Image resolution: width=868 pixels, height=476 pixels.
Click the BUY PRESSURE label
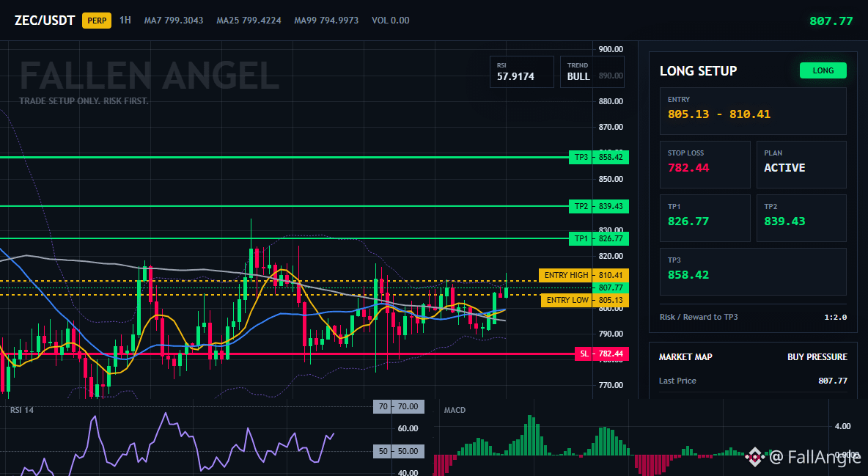click(817, 357)
